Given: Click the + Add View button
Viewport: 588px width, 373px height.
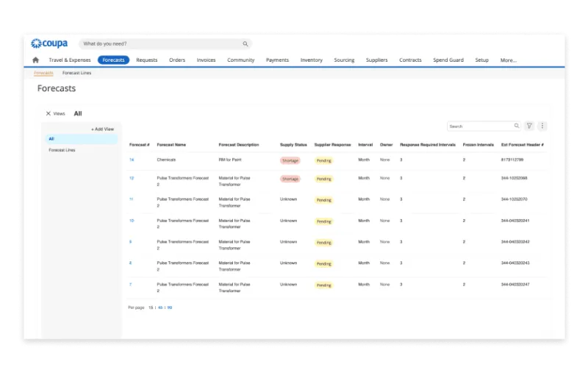Looking at the screenshot, I should pos(102,129).
